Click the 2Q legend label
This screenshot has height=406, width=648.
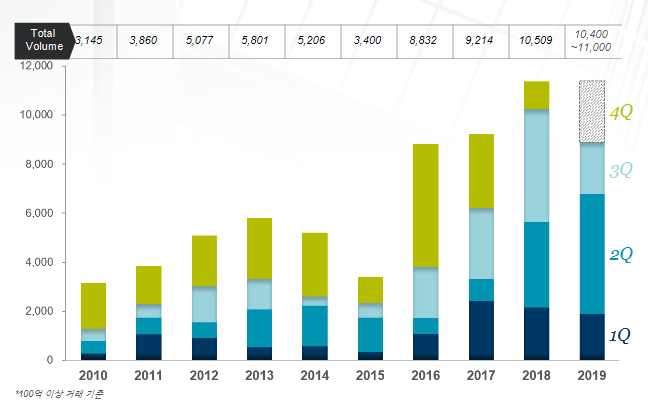(x=620, y=255)
